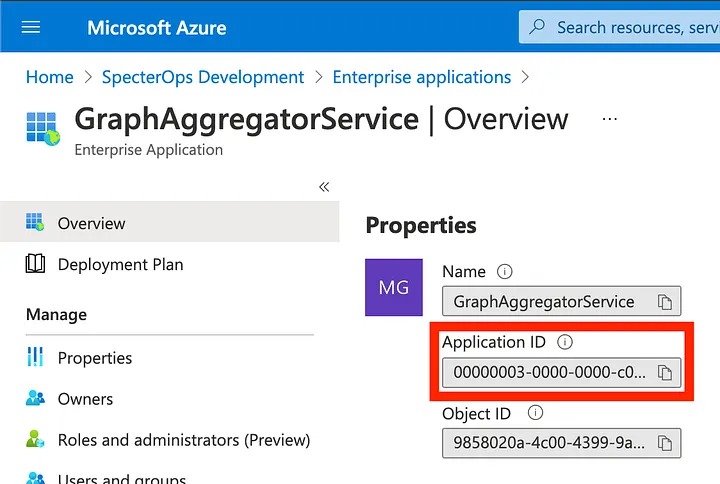Copy the Name field value
Image resolution: width=720 pixels, height=484 pixels.
[664, 302]
